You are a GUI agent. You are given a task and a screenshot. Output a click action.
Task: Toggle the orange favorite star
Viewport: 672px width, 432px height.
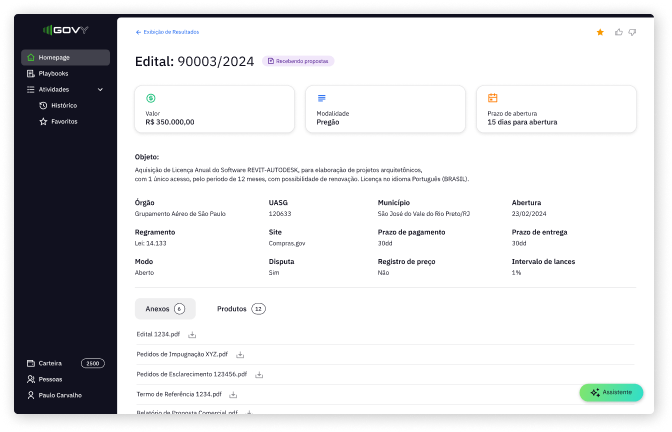click(x=600, y=32)
